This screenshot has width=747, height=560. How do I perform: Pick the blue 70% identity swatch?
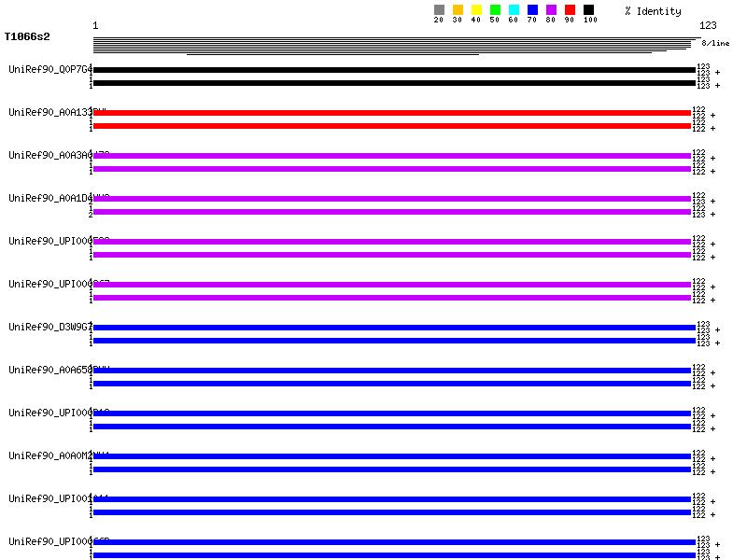click(x=532, y=10)
